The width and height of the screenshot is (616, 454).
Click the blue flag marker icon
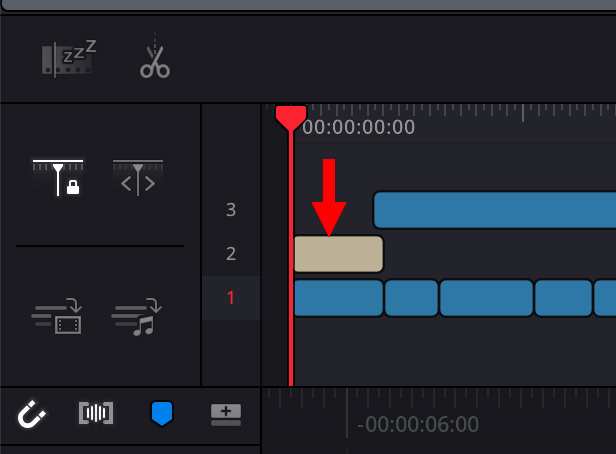(x=161, y=412)
